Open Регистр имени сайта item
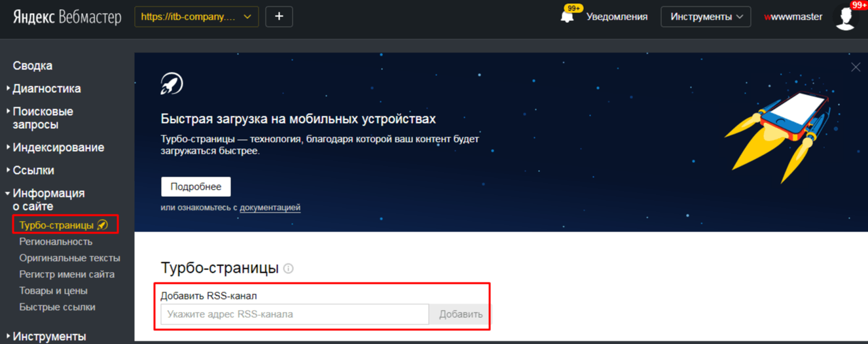 pyautogui.click(x=67, y=274)
